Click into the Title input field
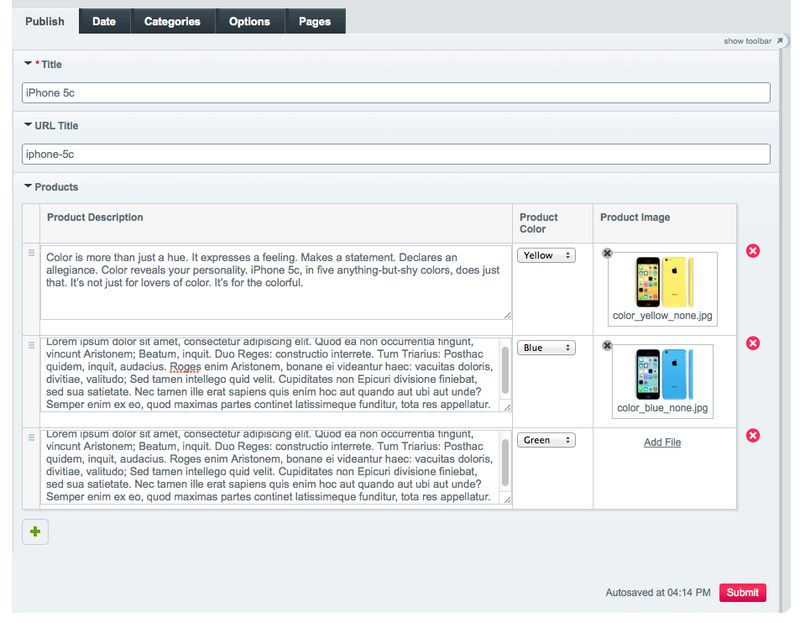This screenshot has width=800, height=623. click(396, 93)
